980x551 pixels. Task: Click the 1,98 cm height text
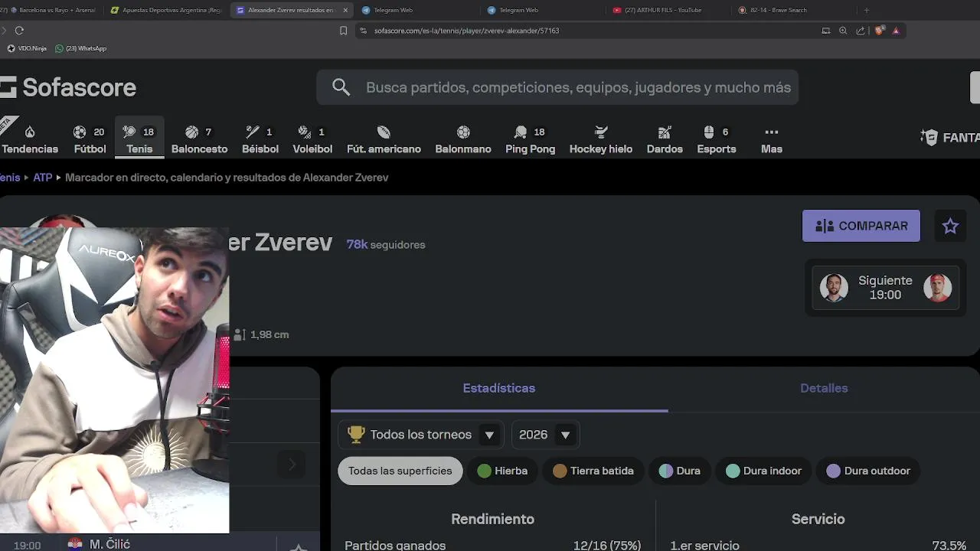(x=269, y=334)
